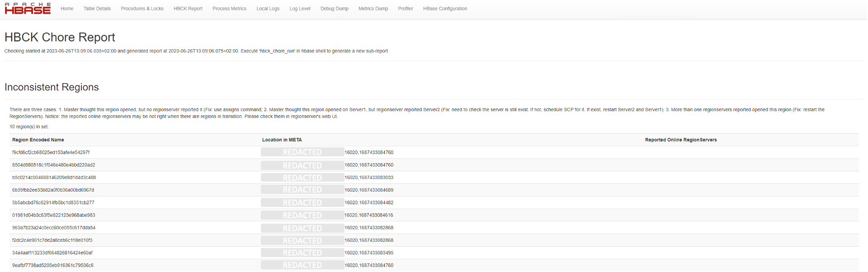
Task: Click the Region Encoded Name column header
Action: [38, 140]
